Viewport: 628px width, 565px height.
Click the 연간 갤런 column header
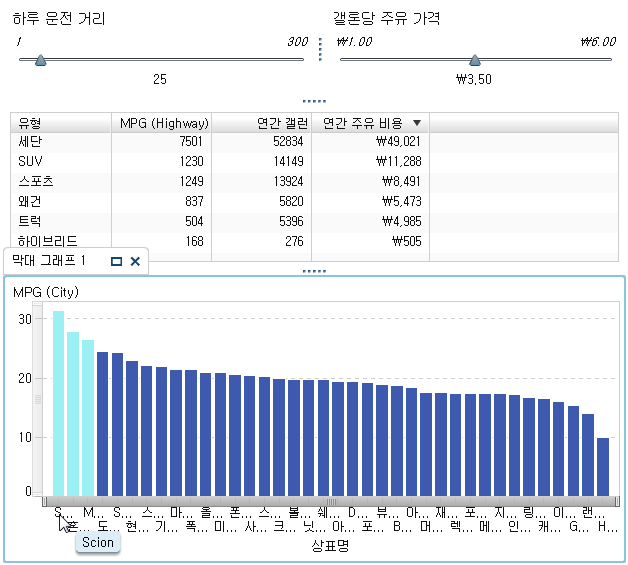tap(261, 123)
